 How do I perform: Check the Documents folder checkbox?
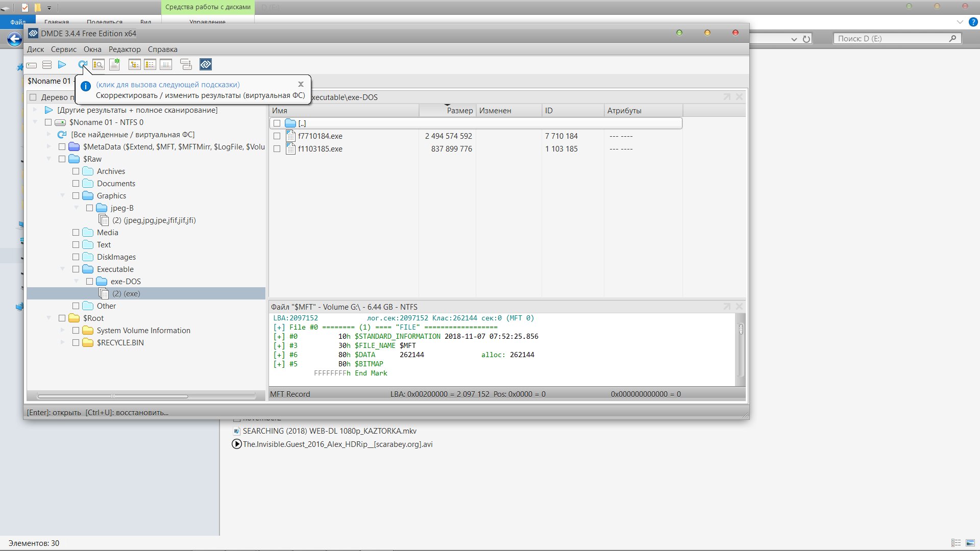(x=76, y=184)
